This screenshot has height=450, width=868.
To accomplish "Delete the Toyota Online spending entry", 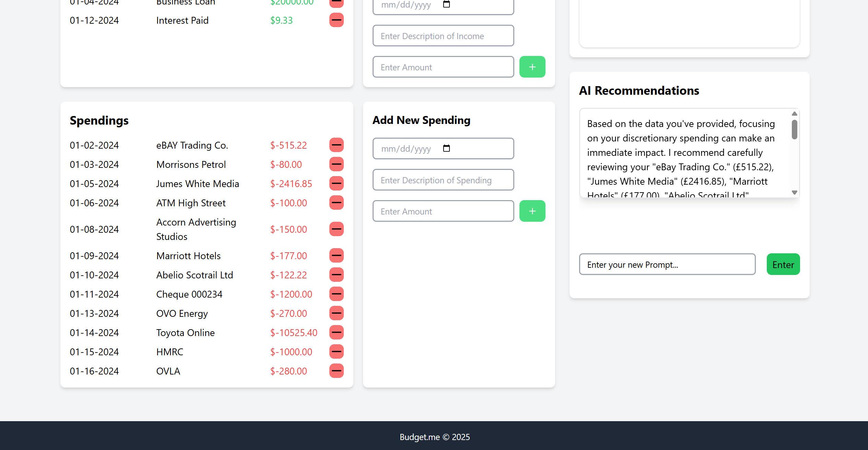I will pos(336,333).
